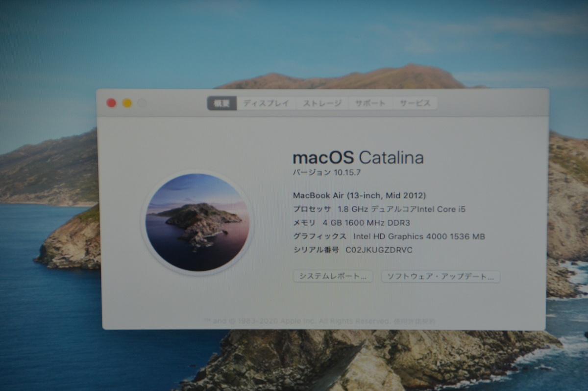Viewport: 588px width, 391px height.
Task: Select the サポート tab
Action: [x=370, y=103]
